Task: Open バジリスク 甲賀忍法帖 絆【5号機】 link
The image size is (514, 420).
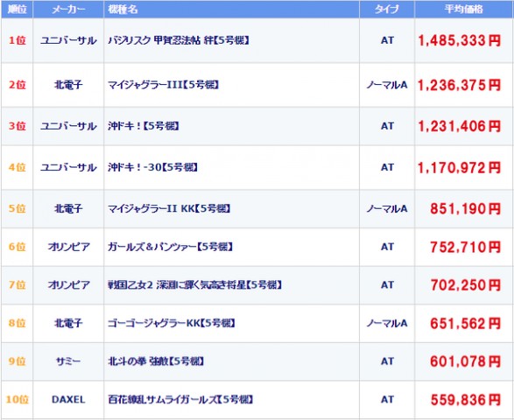Action: click(x=179, y=40)
